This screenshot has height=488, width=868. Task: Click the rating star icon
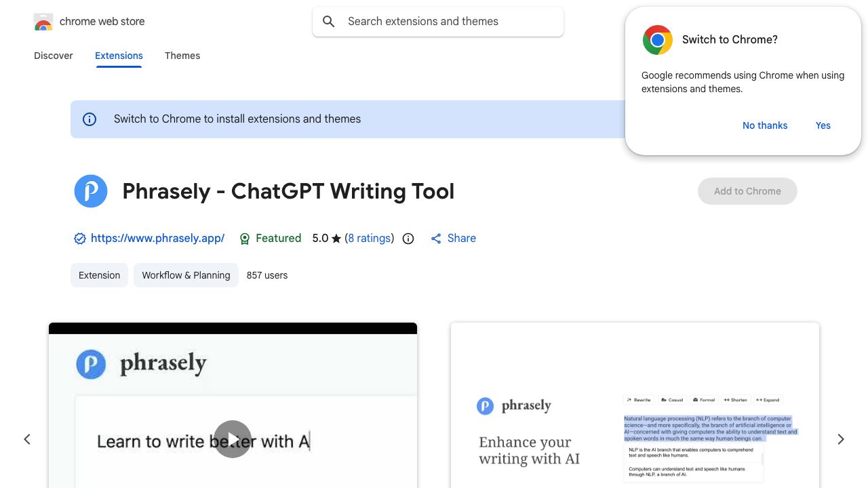336,239
